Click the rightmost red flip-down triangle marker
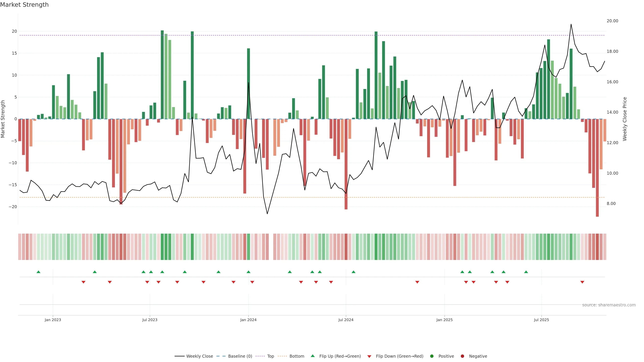This screenshot has height=362, width=644. click(x=582, y=282)
